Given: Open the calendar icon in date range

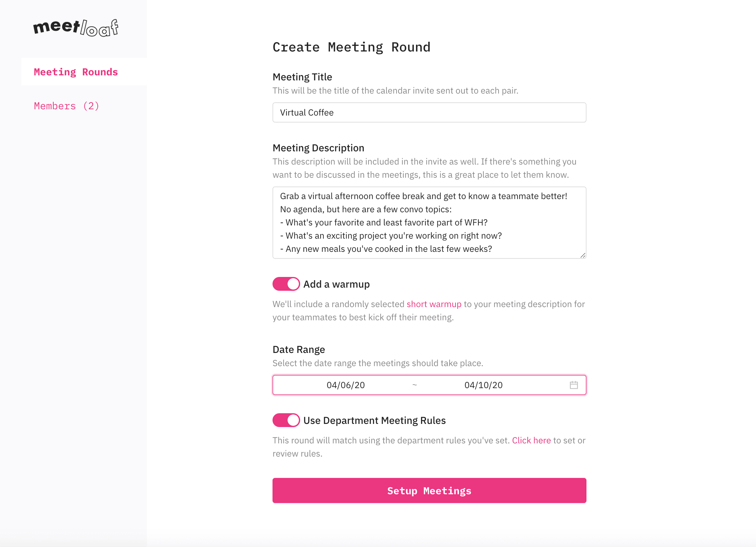Looking at the screenshot, I should point(573,385).
